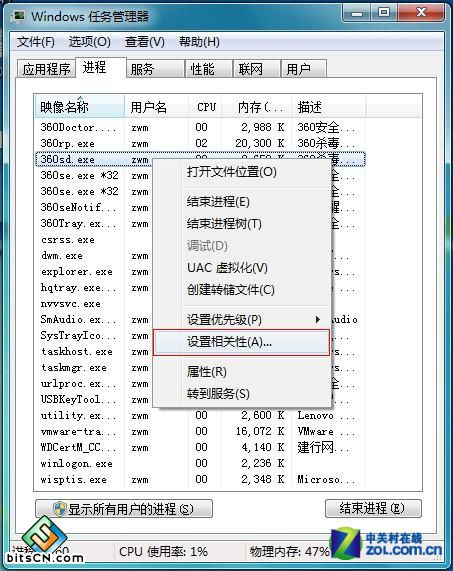
Task: Click the 4,140 K memory value
Action: coord(263,448)
